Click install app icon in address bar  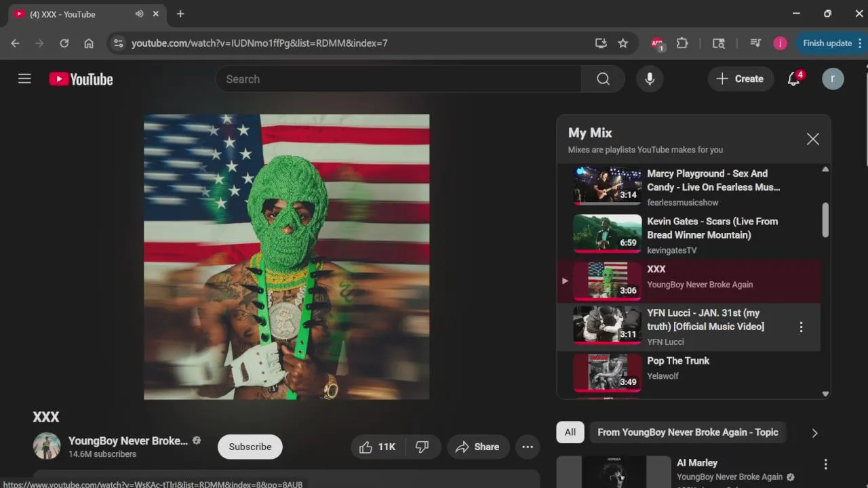(x=601, y=43)
